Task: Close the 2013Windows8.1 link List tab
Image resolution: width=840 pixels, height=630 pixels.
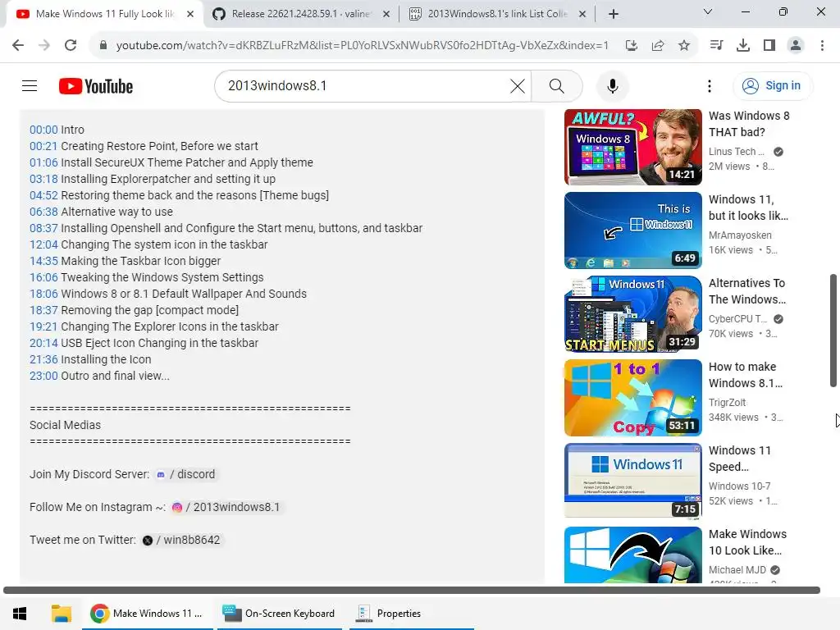Action: [582, 15]
